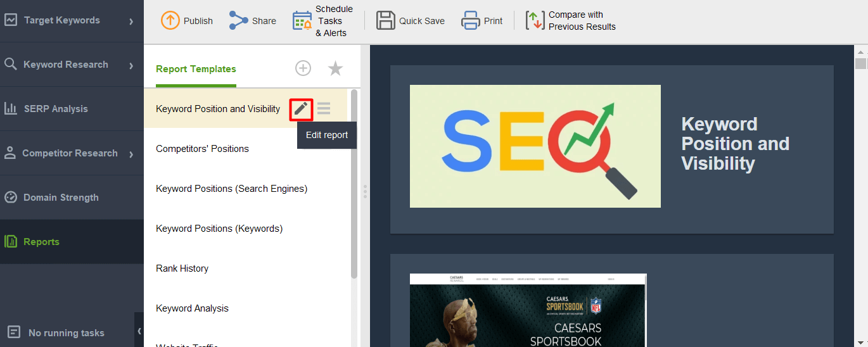Click the Keyword Position and Visibility preview title
Screen dimensions: 868x347
tap(735, 144)
